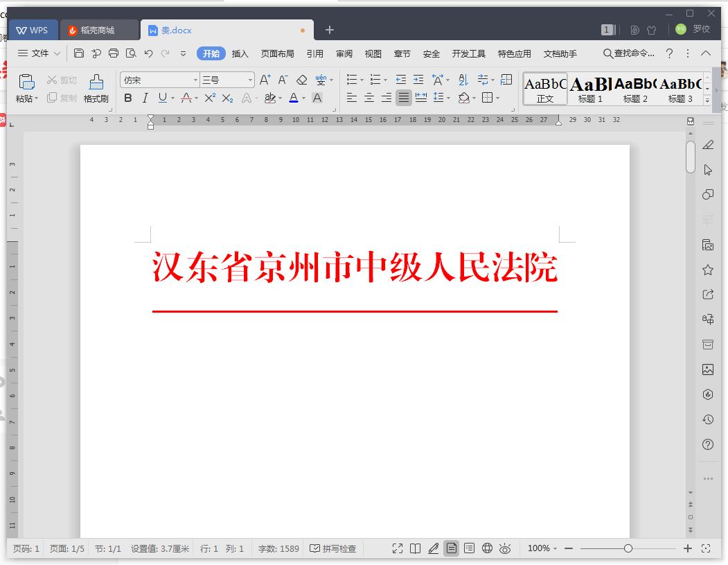Open the font size dropdown
This screenshot has width=728, height=565.
tap(249, 80)
